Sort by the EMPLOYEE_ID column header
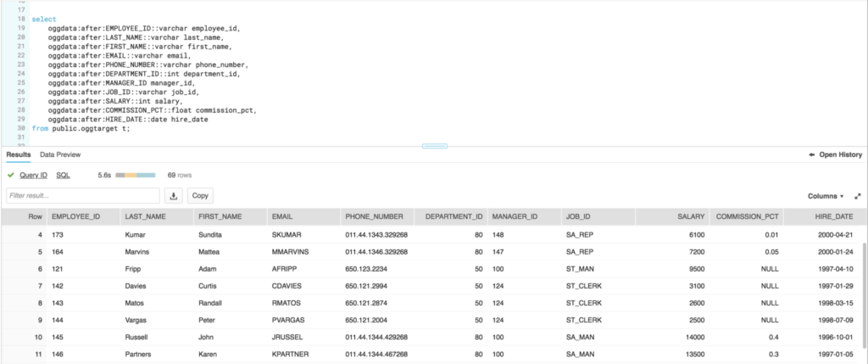868x364 pixels. point(75,216)
